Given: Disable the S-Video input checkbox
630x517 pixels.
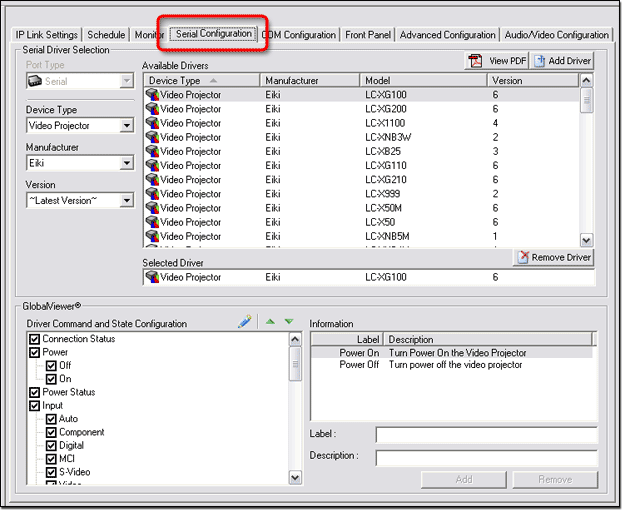Looking at the screenshot, I should pos(51,473).
